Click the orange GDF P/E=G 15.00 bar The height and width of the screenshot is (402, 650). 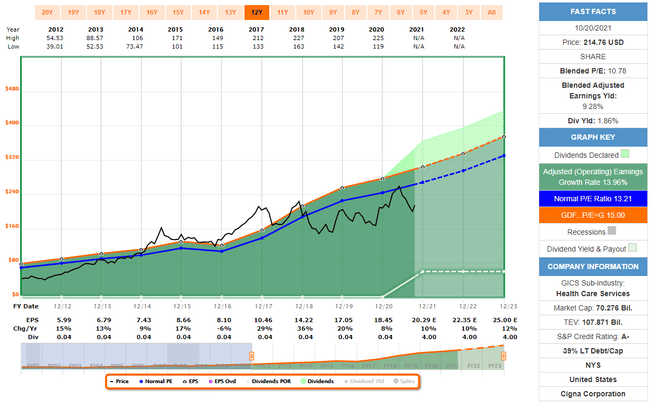594,213
